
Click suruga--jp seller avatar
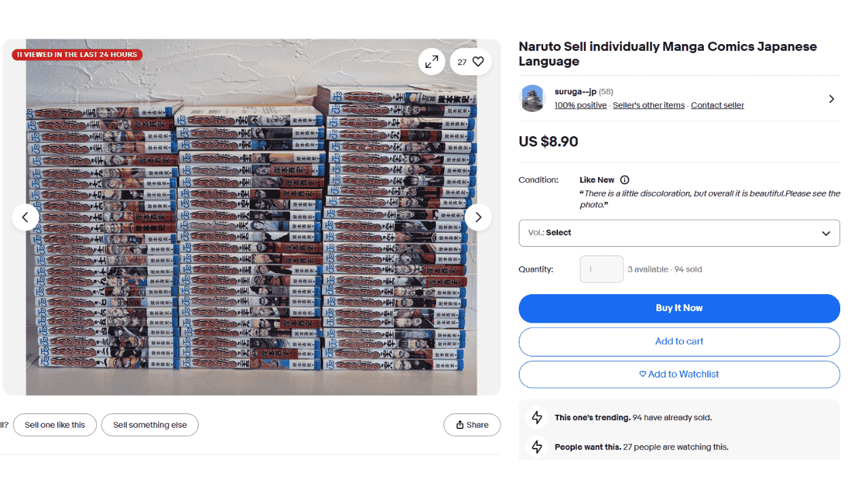coord(532,98)
